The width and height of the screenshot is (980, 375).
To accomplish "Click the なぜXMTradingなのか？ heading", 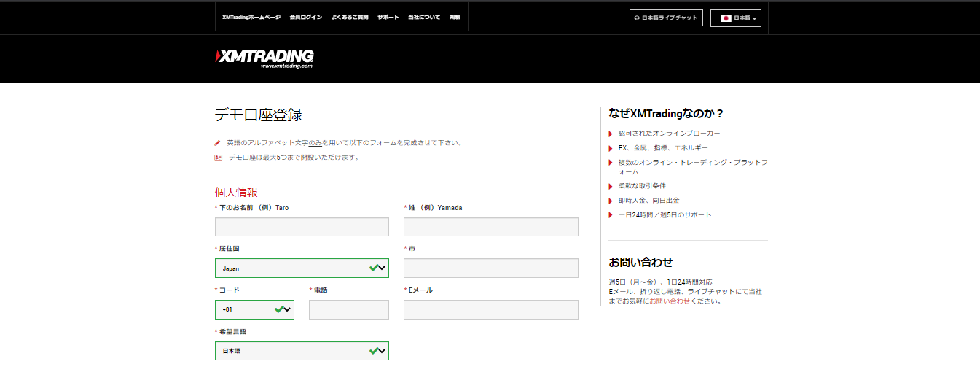I will 666,113.
